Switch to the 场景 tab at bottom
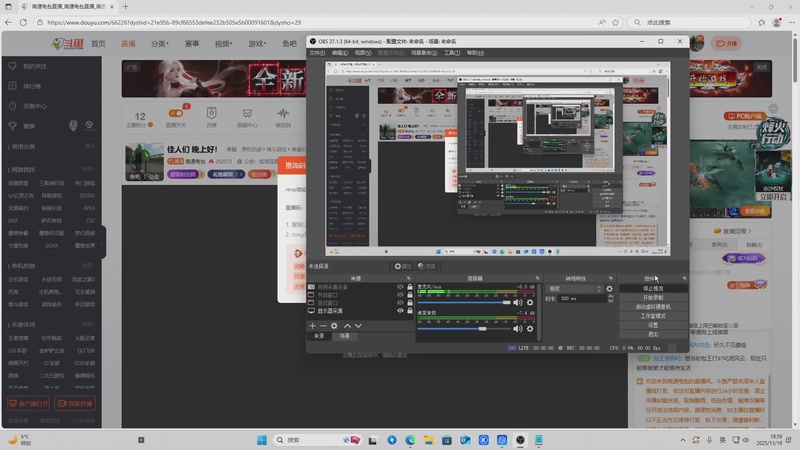The width and height of the screenshot is (800, 450). 345,336
